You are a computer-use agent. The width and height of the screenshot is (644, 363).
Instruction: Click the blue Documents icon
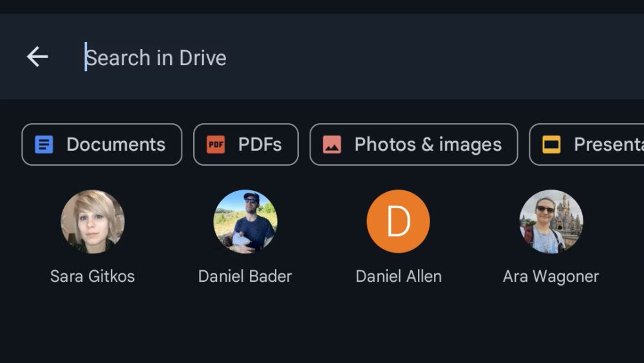(x=44, y=144)
